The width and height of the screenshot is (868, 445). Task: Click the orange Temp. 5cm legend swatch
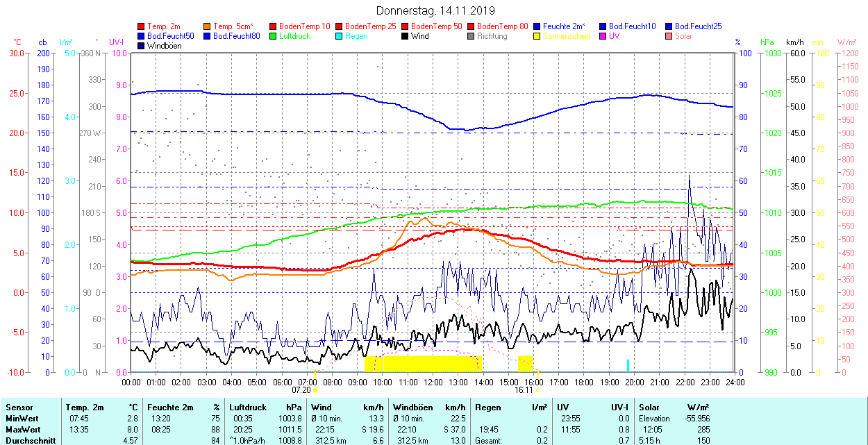click(x=208, y=26)
